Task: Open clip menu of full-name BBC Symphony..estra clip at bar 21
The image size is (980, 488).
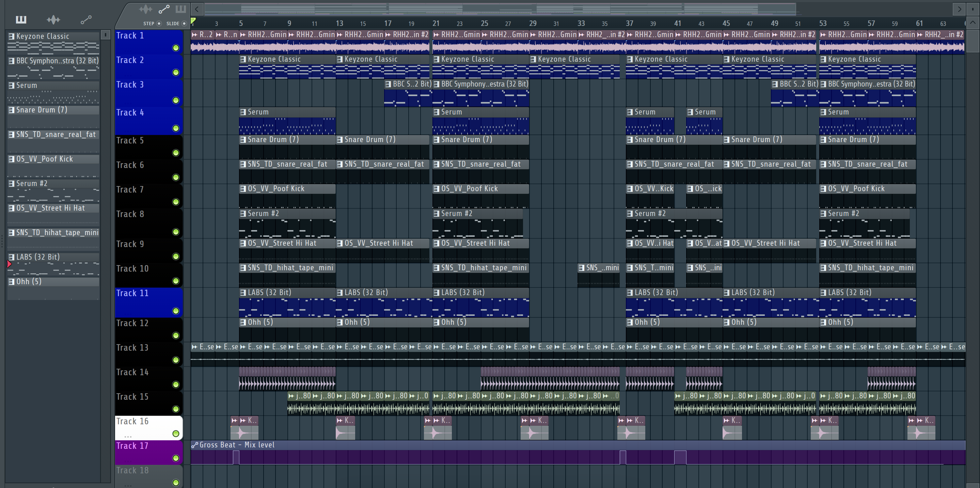Action: [x=437, y=84]
